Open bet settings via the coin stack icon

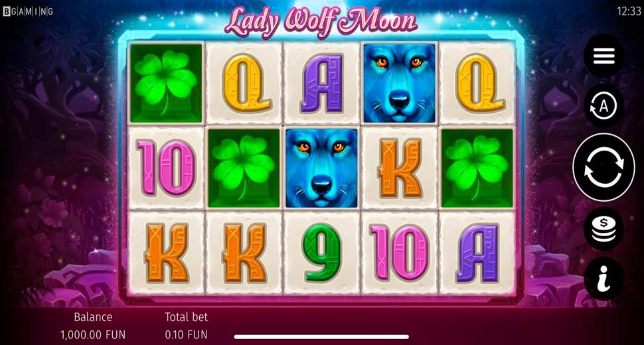coord(604,229)
